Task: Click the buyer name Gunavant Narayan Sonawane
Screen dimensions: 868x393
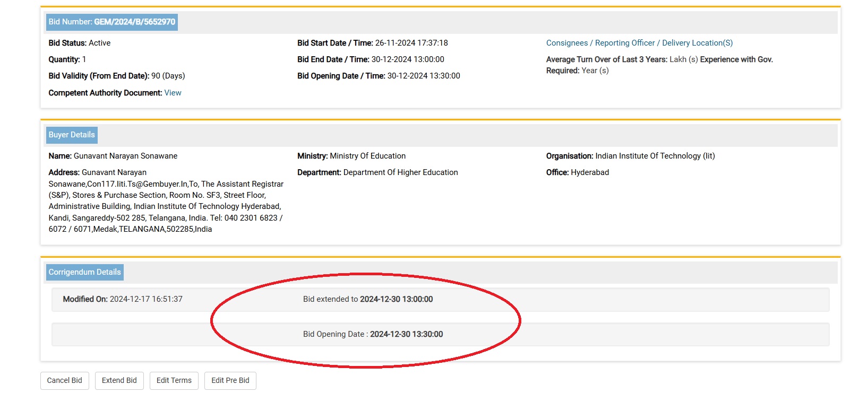Action: coord(125,156)
